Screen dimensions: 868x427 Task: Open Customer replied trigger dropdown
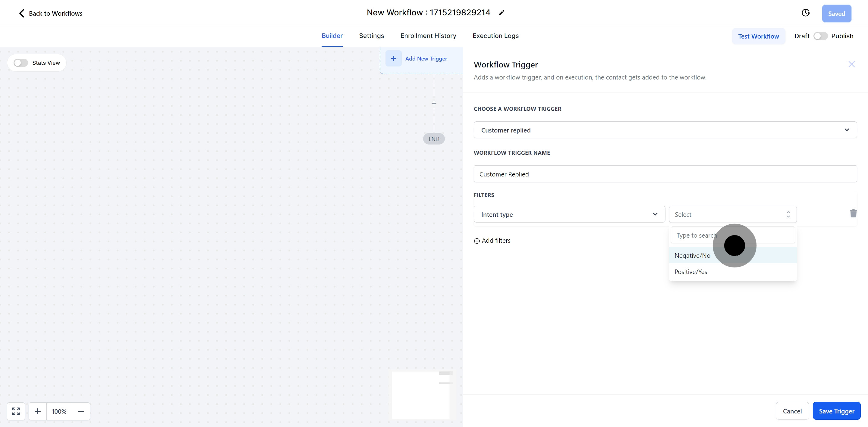[x=665, y=130]
